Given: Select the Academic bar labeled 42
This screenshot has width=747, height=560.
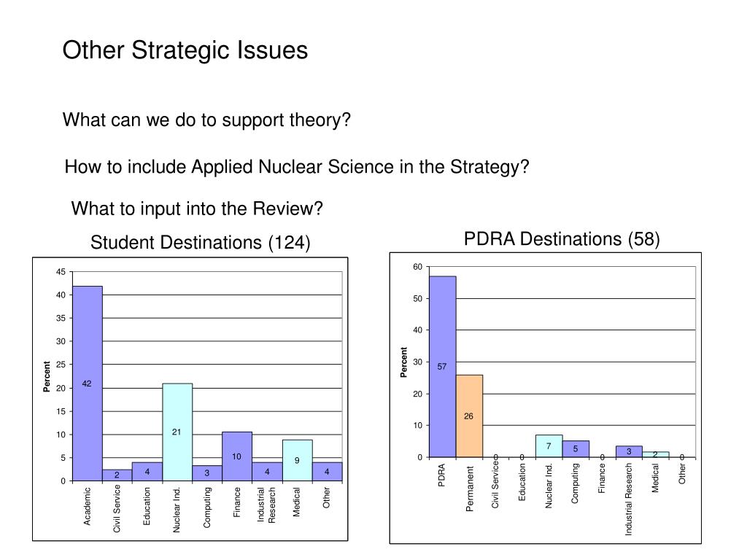Looking at the screenshot, I should (x=88, y=384).
